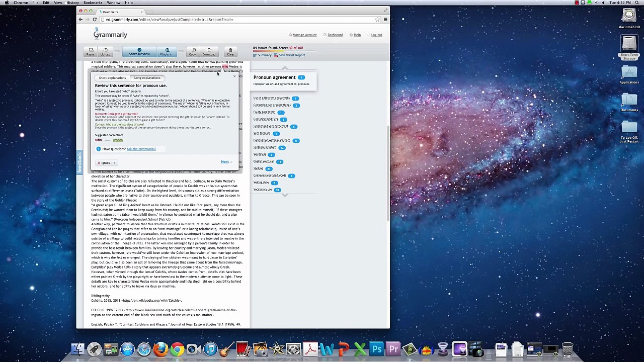This screenshot has height=362, width=644.
Task: Expand the Passive voice use category
Action: [x=264, y=161]
